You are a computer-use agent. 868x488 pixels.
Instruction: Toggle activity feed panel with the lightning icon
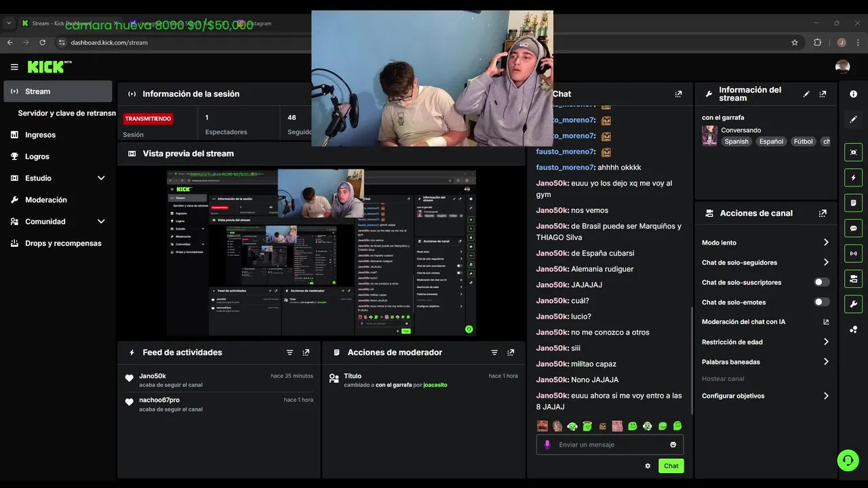pos(853,178)
